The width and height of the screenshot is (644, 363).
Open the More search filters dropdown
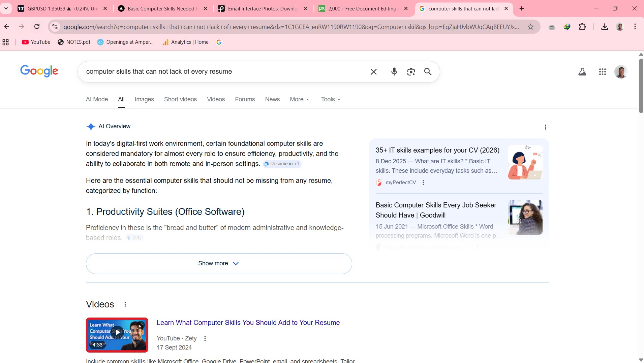(299, 99)
